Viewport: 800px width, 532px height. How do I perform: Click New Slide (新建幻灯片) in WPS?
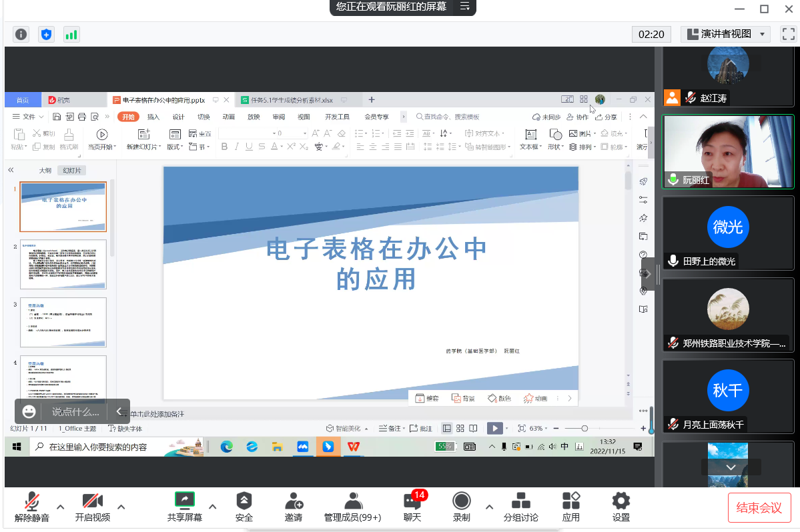point(144,139)
